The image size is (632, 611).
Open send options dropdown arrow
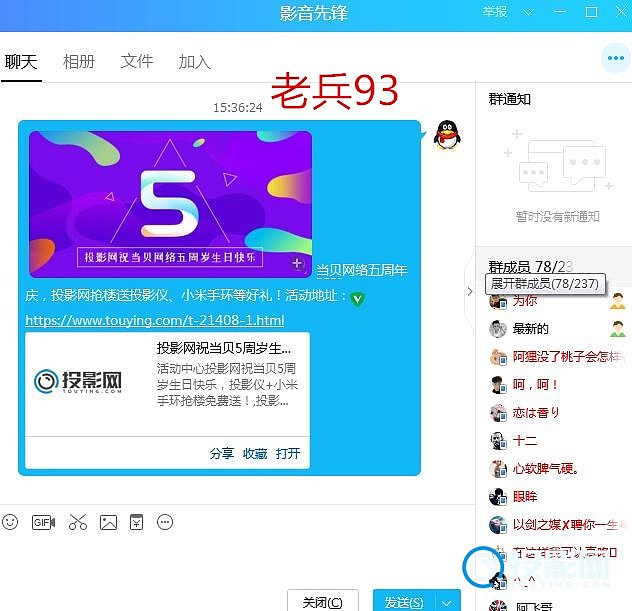[x=447, y=603]
